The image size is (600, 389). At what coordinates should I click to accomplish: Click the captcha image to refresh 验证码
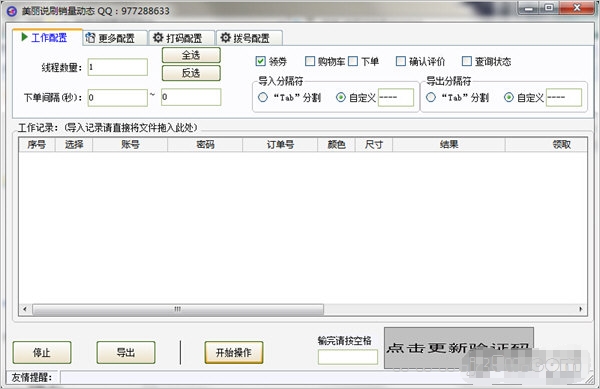[458, 348]
